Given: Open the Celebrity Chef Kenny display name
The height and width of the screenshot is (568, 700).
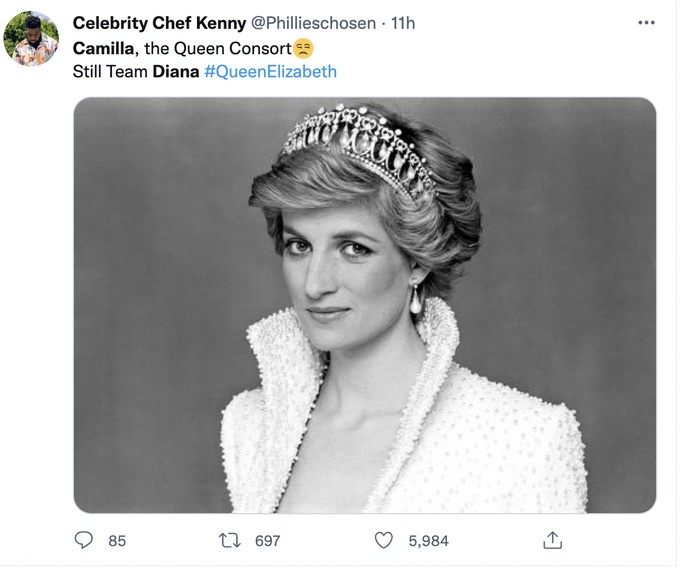Looking at the screenshot, I should pos(159,23).
